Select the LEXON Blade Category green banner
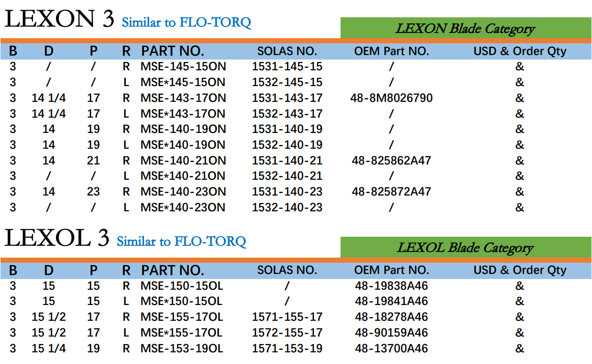592x364 pixels. click(x=466, y=28)
